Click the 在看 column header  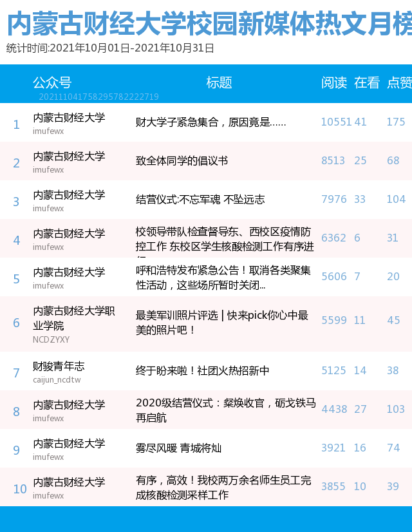pyautogui.click(x=366, y=82)
